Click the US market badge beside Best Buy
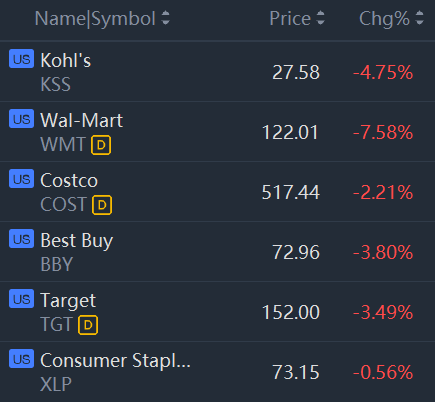This screenshot has height=402, width=435. coord(21,239)
